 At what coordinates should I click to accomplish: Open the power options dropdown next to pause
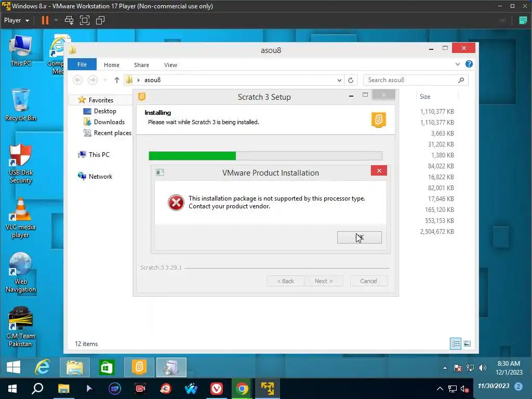[x=56, y=20]
